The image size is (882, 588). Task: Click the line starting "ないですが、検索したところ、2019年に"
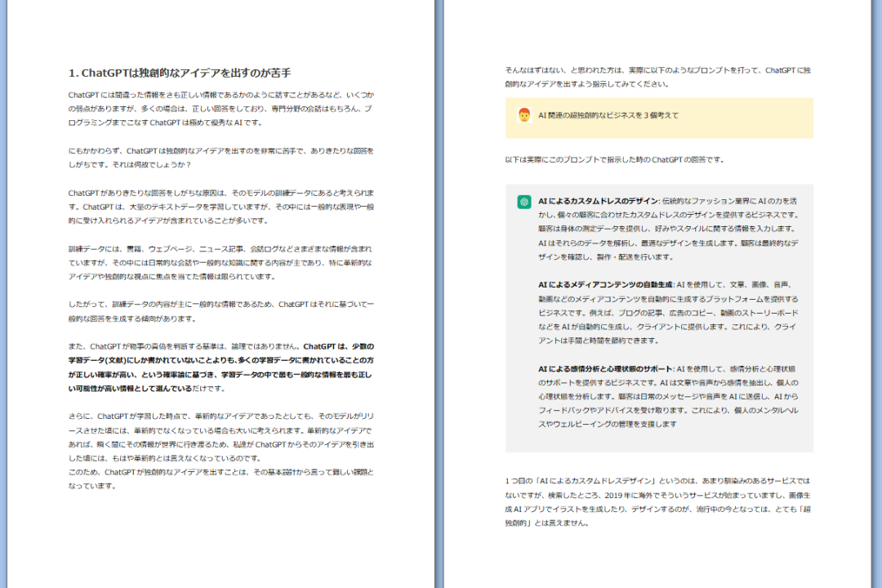click(657, 496)
